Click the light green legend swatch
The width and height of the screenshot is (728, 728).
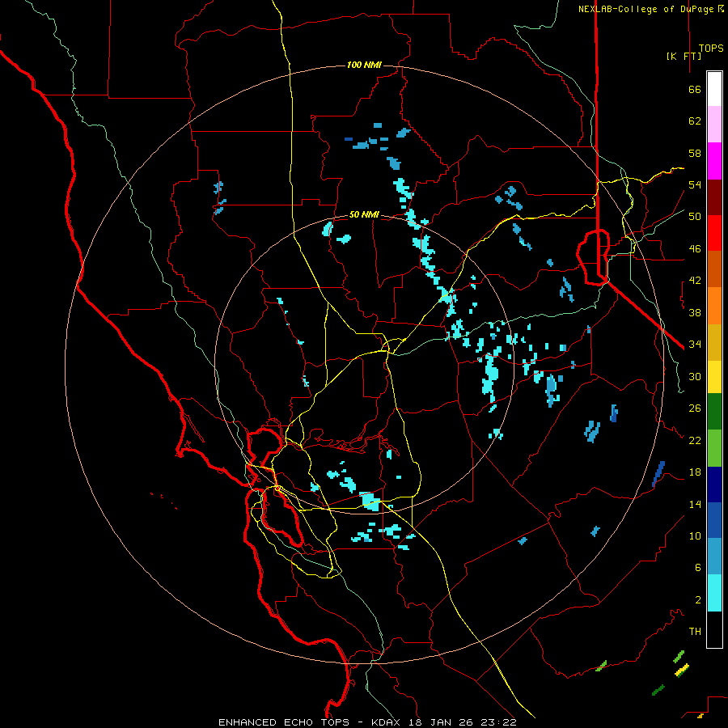714,448
